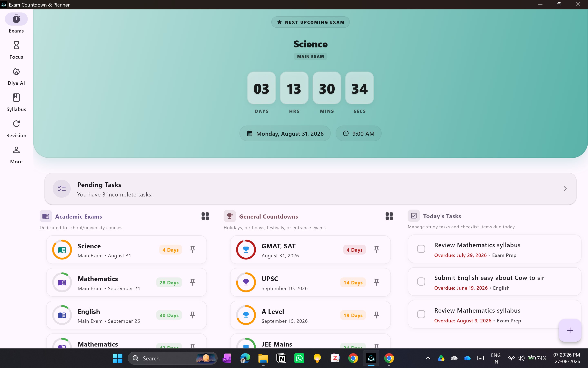Click the Science exam progress ring
The height and width of the screenshot is (368, 588).
[62, 249]
